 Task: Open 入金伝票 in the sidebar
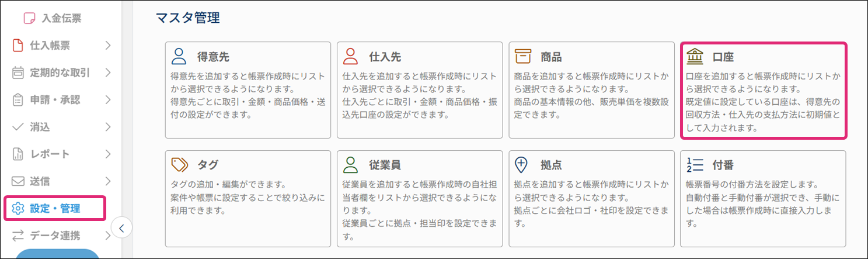[61, 18]
